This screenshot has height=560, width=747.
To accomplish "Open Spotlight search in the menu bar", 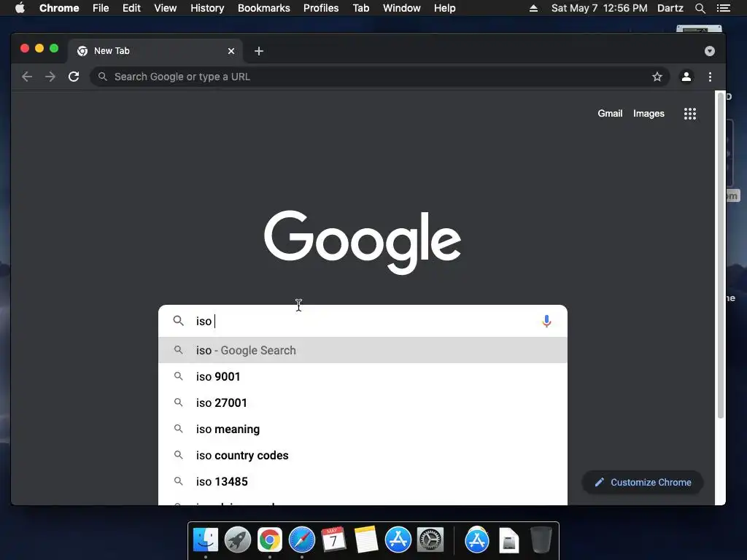I will coord(700,8).
